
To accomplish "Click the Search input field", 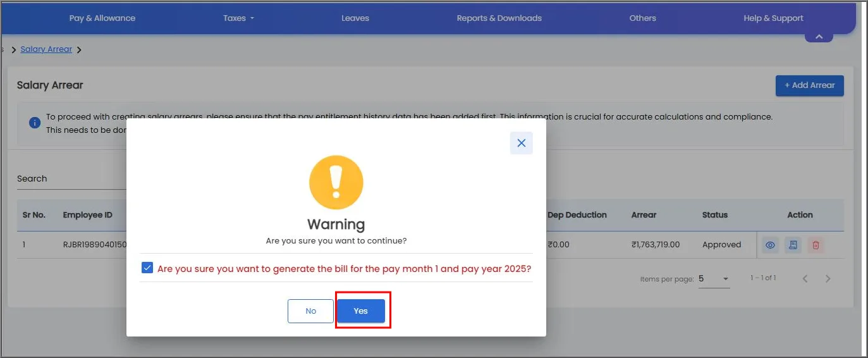I will [x=71, y=179].
